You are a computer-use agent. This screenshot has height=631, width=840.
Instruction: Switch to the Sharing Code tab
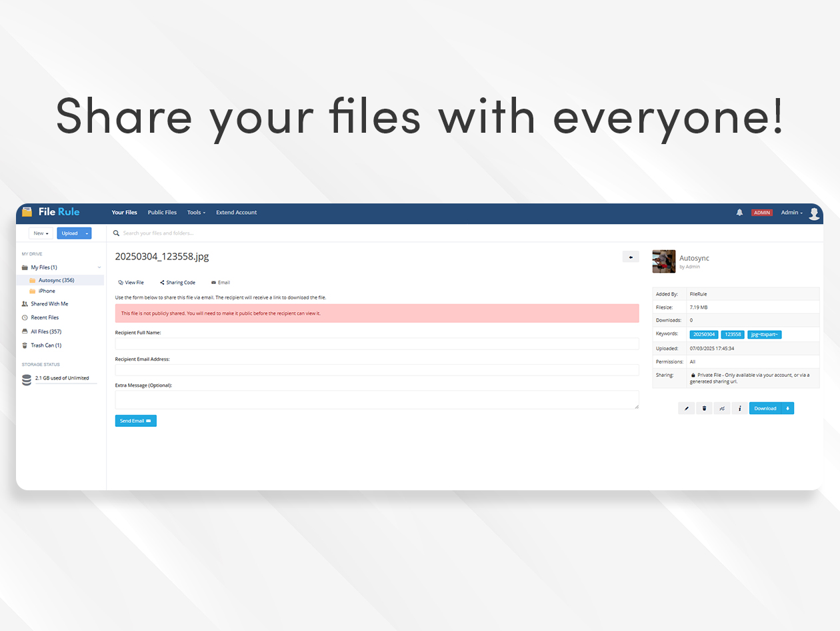[177, 283]
